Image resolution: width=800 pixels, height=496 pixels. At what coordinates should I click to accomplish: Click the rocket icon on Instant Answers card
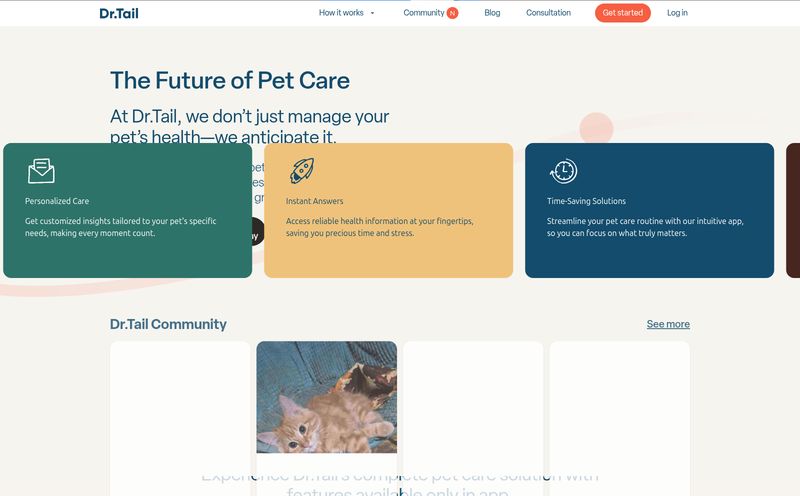302,170
